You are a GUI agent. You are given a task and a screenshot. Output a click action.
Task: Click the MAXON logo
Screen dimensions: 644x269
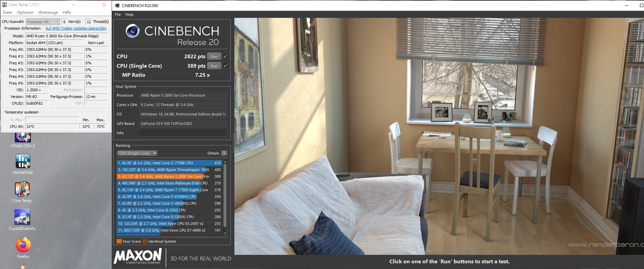point(138,257)
